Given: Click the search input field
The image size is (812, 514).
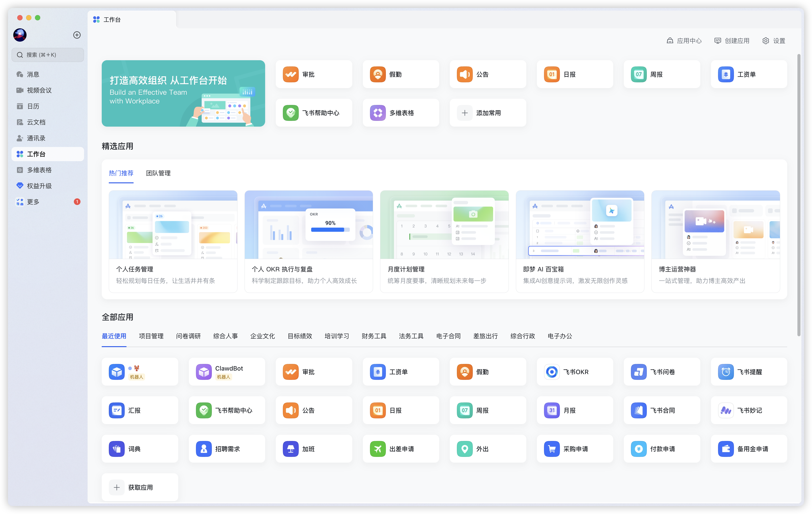Looking at the screenshot, I should [x=48, y=55].
